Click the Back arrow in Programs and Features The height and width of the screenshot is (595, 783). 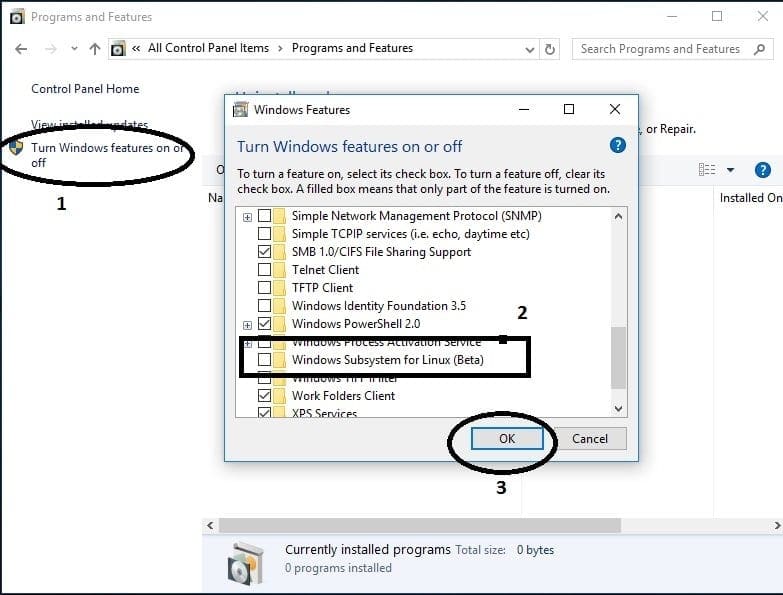21,49
